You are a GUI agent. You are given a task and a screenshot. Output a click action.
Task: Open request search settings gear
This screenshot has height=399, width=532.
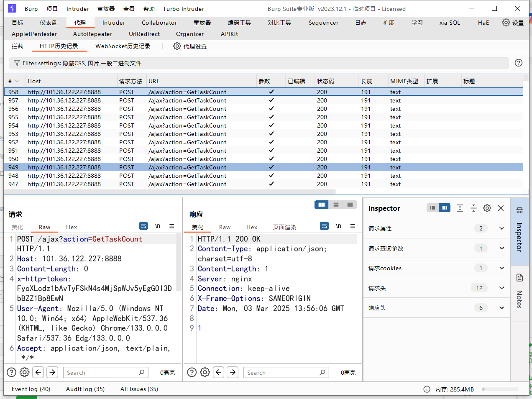[25, 372]
